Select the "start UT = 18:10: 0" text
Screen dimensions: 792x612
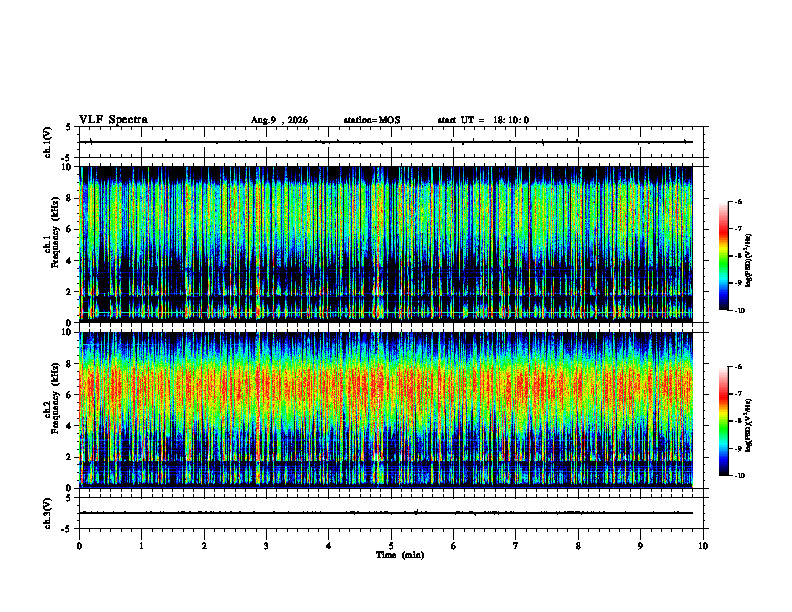click(x=483, y=120)
